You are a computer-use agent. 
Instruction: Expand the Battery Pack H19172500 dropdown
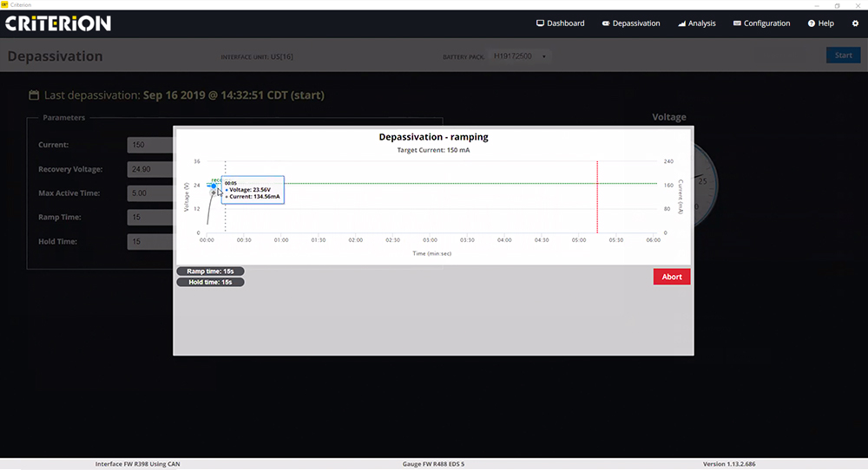pos(520,55)
